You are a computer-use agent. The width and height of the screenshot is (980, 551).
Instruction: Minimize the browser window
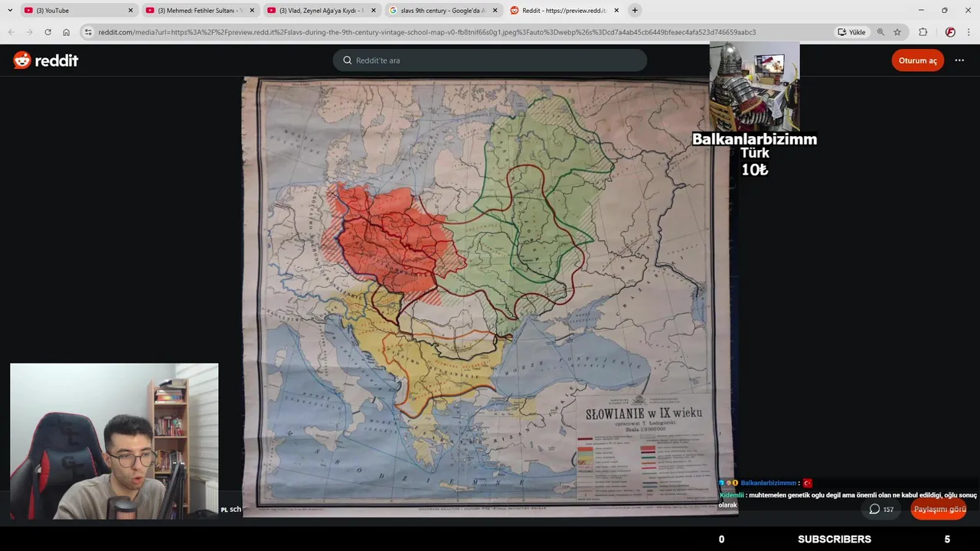click(x=921, y=10)
